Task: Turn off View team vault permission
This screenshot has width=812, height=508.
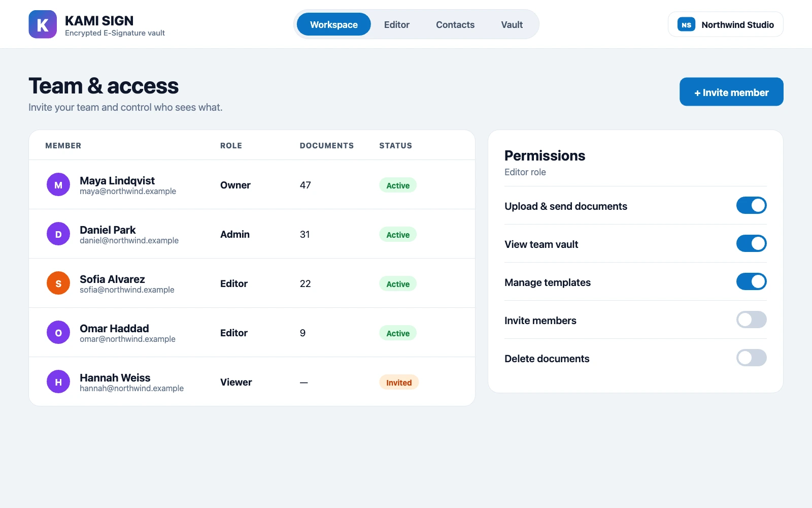Action: [751, 243]
